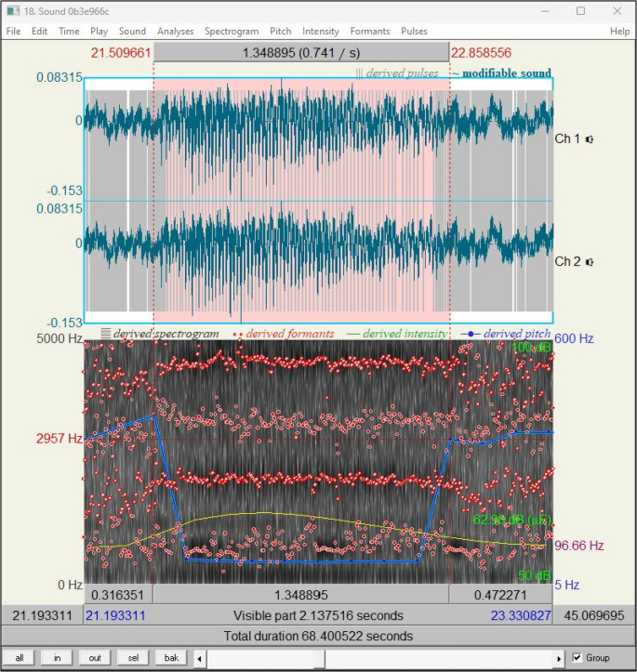The image size is (637, 672).
Task: Open the Spectrogram menu
Action: [232, 32]
